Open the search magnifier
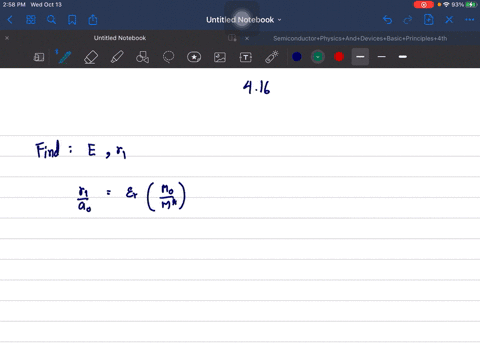The width and height of the screenshot is (480, 360). point(51,20)
